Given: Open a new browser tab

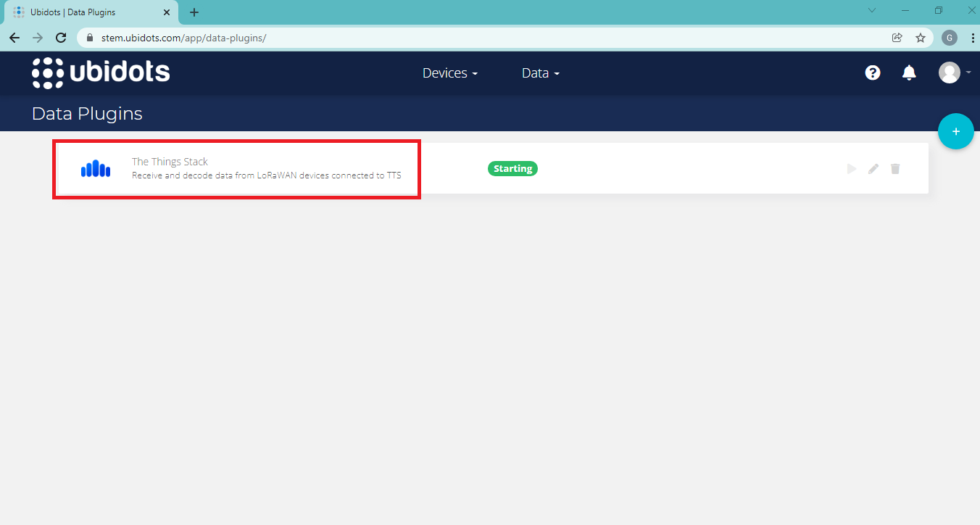Looking at the screenshot, I should click(194, 12).
